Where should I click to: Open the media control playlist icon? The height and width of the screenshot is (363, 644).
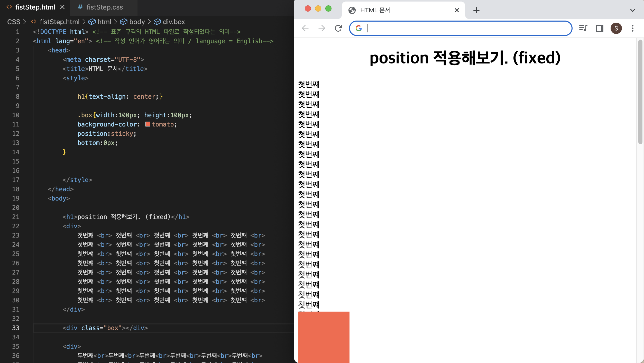583,28
